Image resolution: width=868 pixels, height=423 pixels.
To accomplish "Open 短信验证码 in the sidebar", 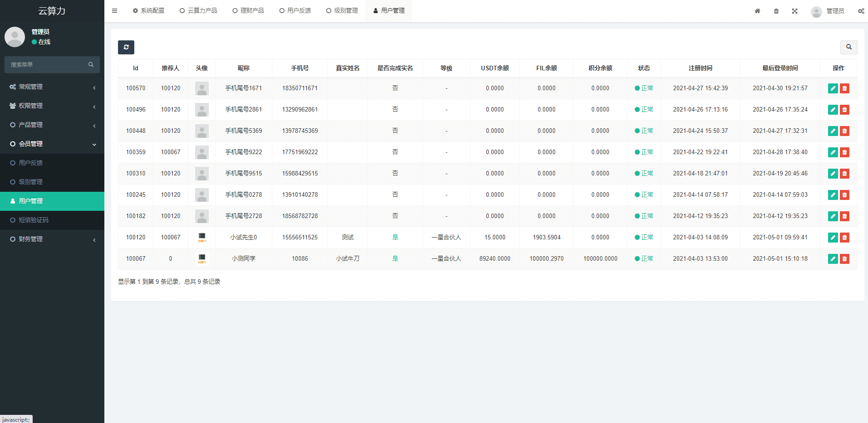I will (x=34, y=220).
